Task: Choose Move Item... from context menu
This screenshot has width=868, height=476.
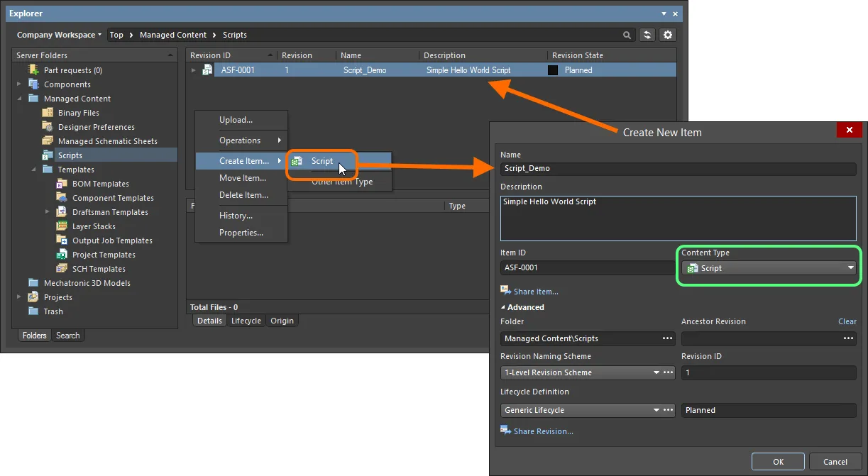Action: pyautogui.click(x=241, y=178)
